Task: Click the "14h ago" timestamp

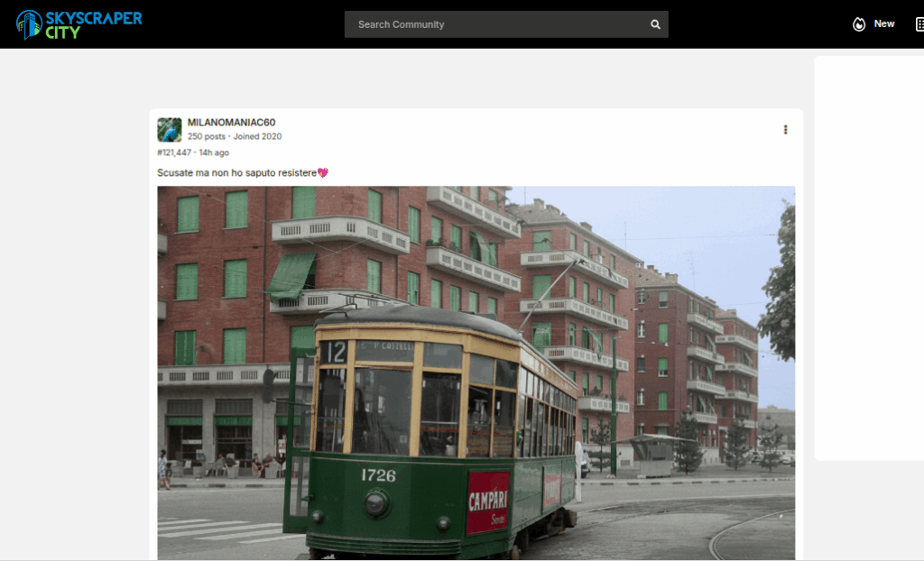Action: point(214,152)
